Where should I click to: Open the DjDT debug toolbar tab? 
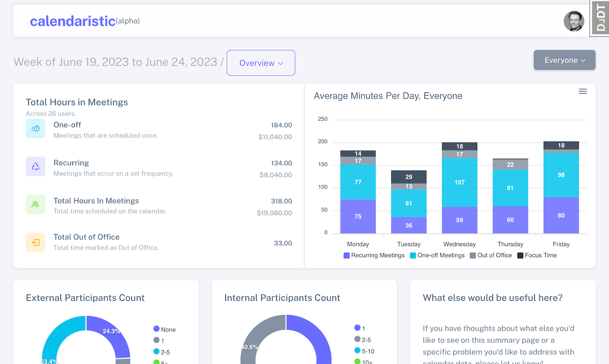tap(599, 18)
